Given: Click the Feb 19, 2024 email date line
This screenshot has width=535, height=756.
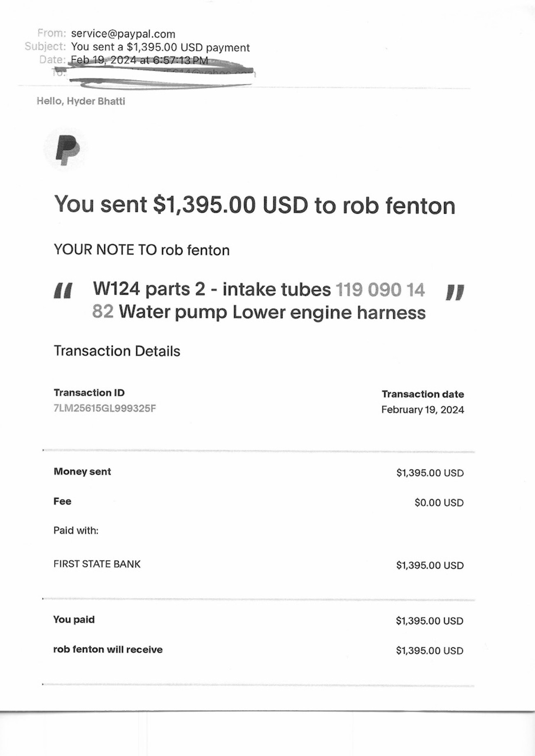Looking at the screenshot, I should click(x=139, y=60).
